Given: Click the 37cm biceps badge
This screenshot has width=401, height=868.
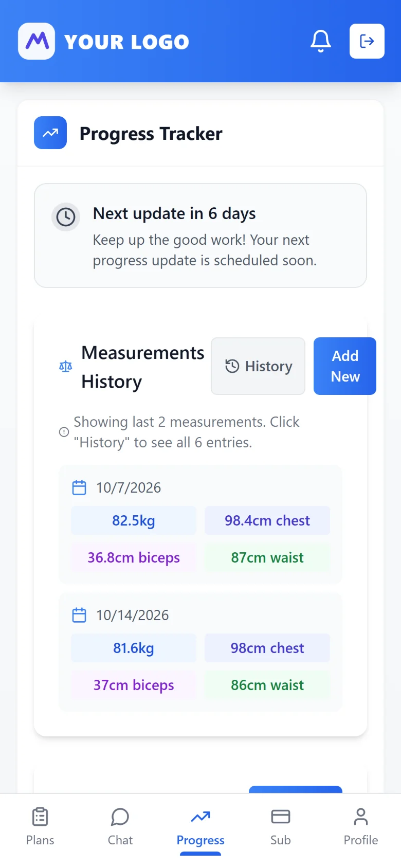Looking at the screenshot, I should click(134, 685).
